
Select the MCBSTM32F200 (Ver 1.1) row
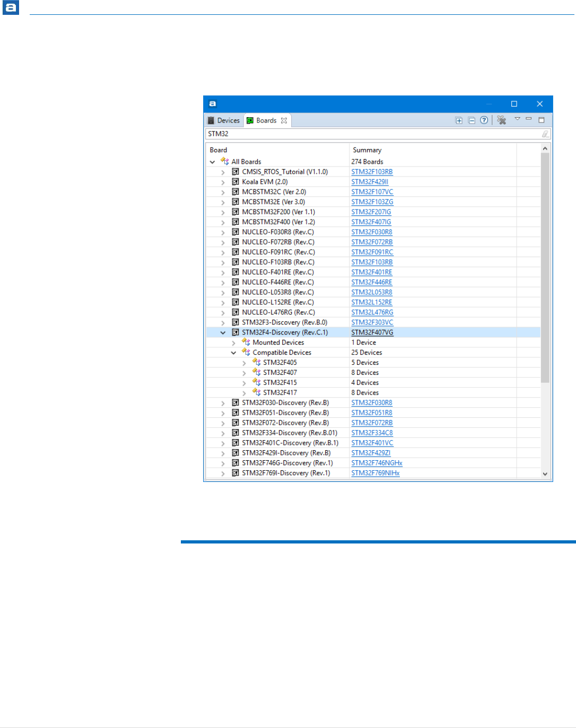373,212
